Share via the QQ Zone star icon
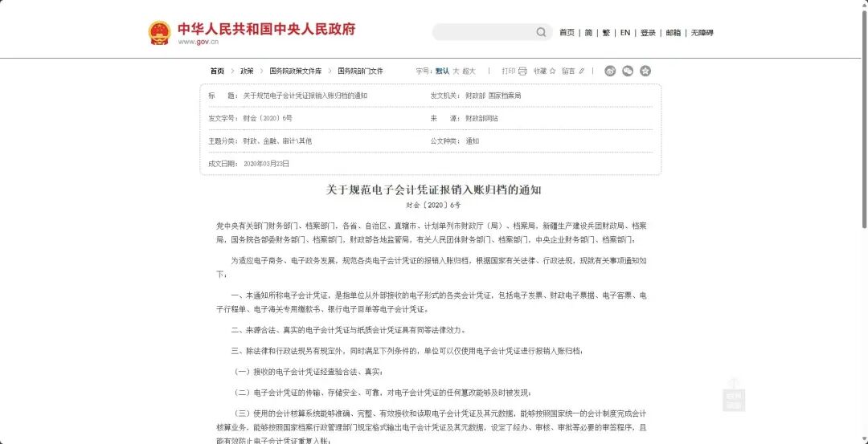868x444 pixels. pyautogui.click(x=645, y=71)
